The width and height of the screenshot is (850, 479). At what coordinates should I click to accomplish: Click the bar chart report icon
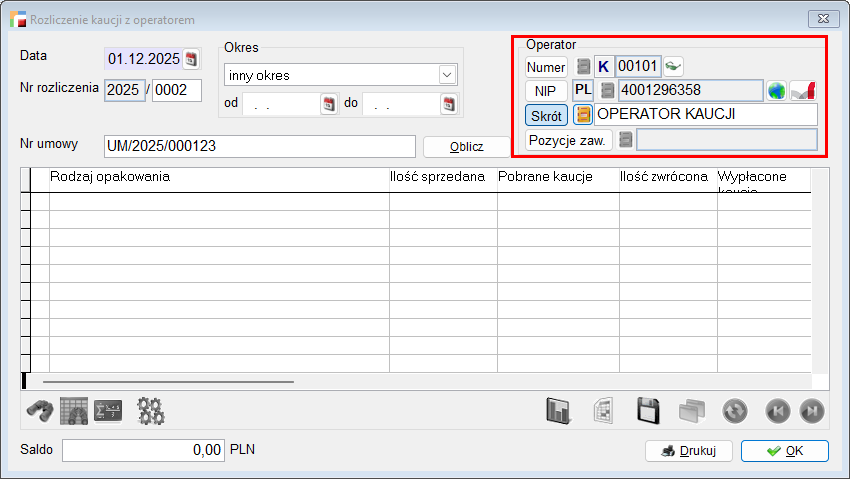pos(558,411)
